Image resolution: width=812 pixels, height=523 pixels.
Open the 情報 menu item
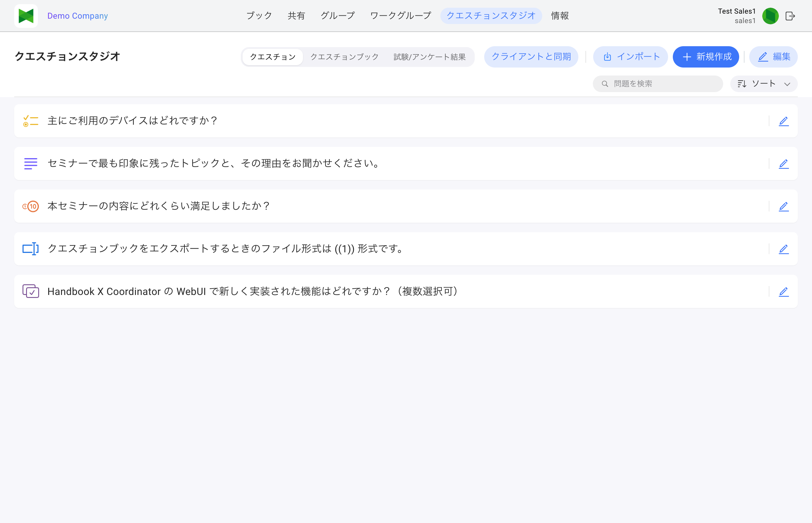[x=560, y=16]
